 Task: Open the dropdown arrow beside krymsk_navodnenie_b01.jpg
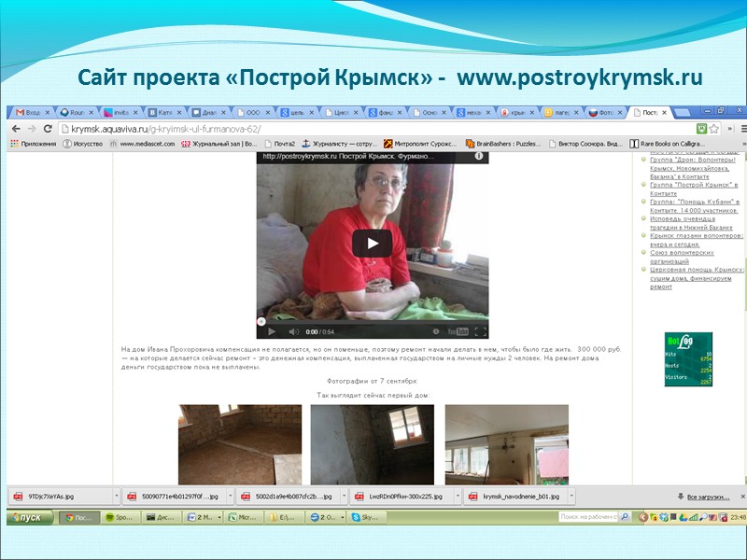click(x=571, y=497)
